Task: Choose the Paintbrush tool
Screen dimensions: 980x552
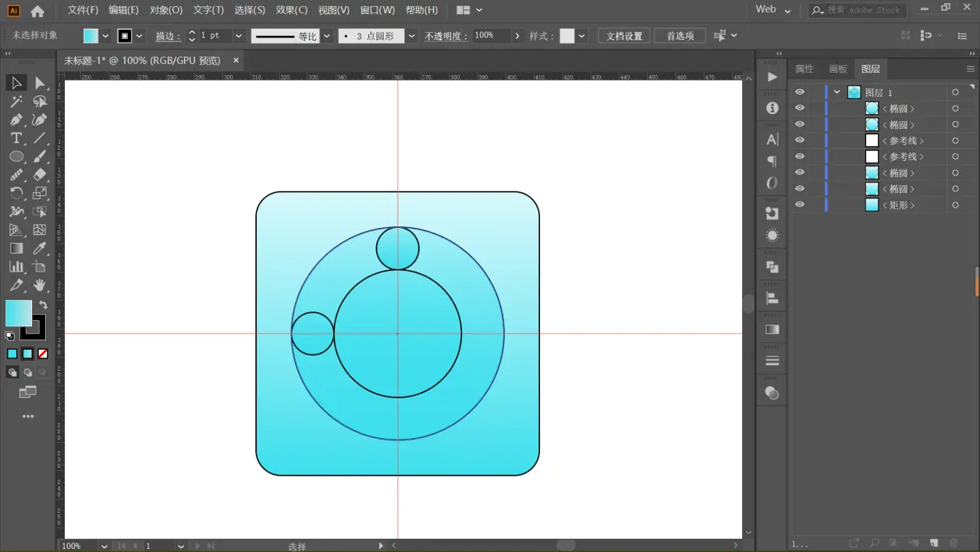Action: point(40,156)
